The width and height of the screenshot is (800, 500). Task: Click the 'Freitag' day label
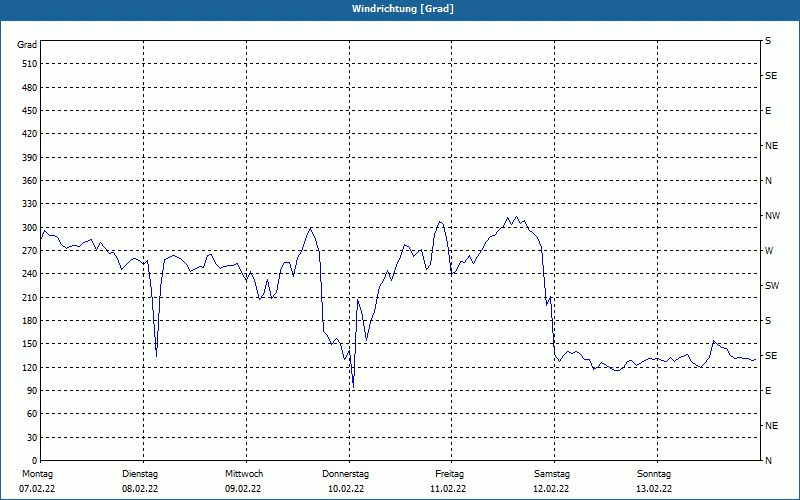449,474
